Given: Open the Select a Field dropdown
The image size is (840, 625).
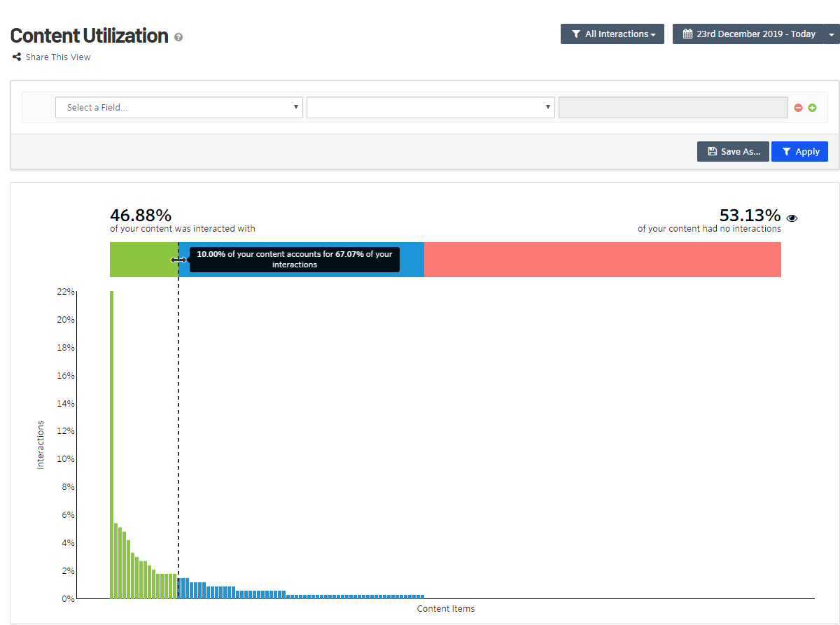Looking at the screenshot, I should [179, 108].
